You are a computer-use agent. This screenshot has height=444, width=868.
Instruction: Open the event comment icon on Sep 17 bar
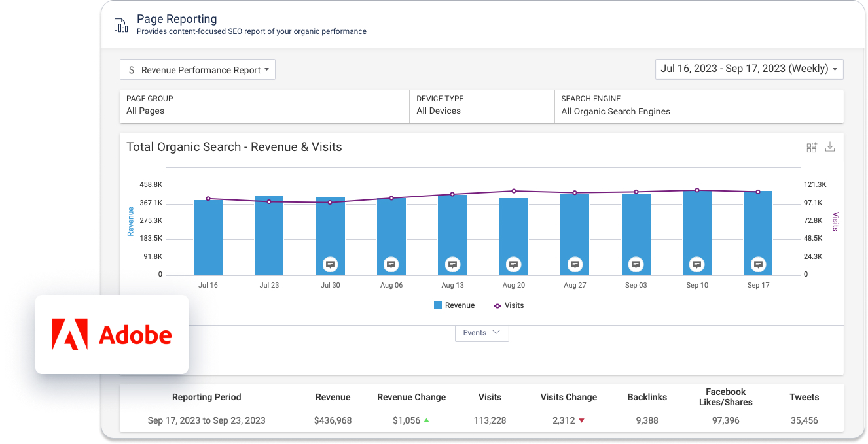point(758,264)
